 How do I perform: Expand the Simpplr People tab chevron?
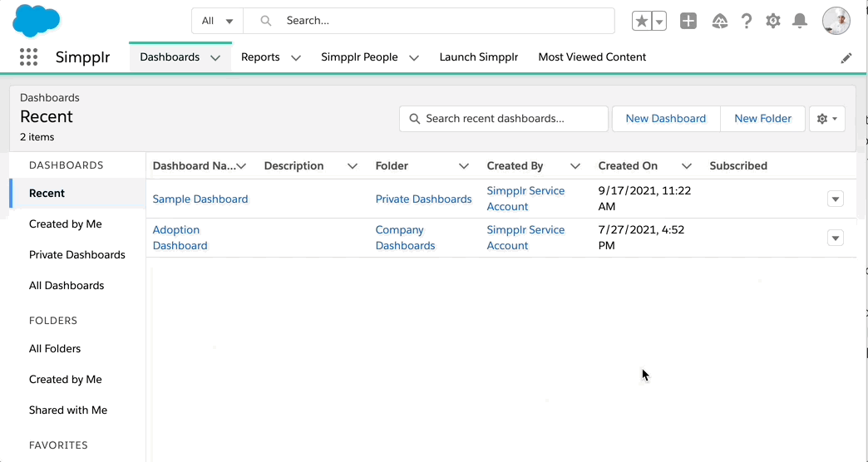pos(414,57)
